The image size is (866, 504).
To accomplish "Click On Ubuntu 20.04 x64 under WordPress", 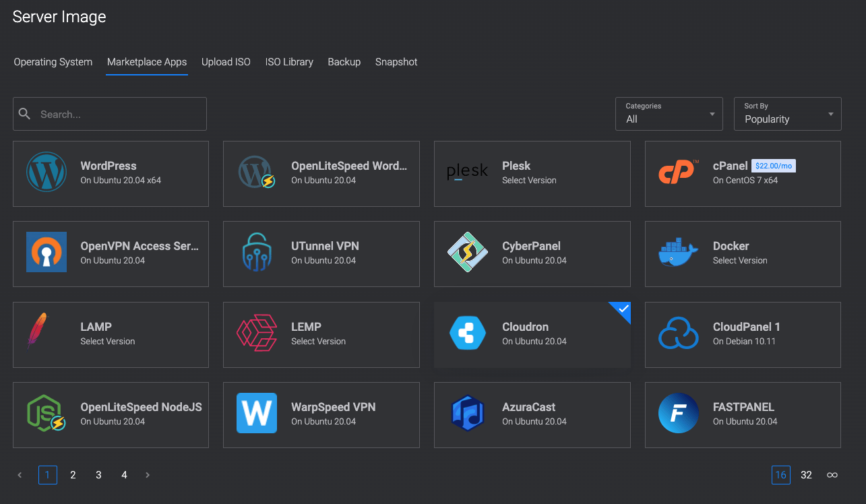I will [121, 181].
